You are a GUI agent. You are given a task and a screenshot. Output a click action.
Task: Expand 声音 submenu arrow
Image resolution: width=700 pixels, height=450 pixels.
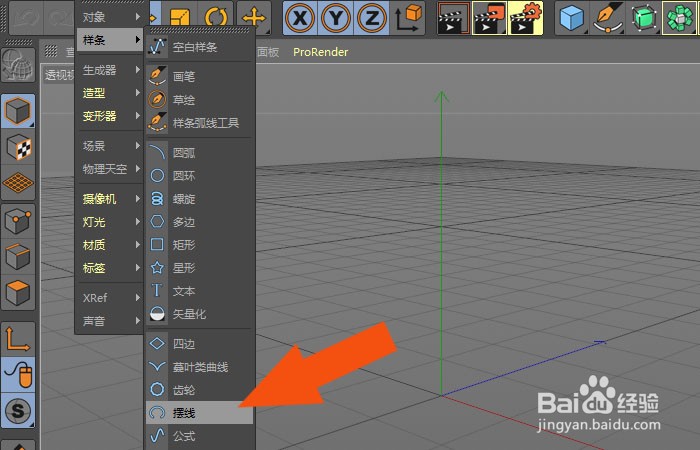138,321
